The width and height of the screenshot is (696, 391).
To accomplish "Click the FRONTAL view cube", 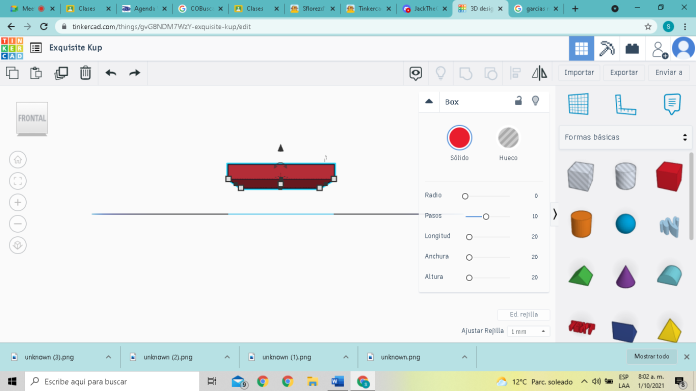I will coord(32,118).
